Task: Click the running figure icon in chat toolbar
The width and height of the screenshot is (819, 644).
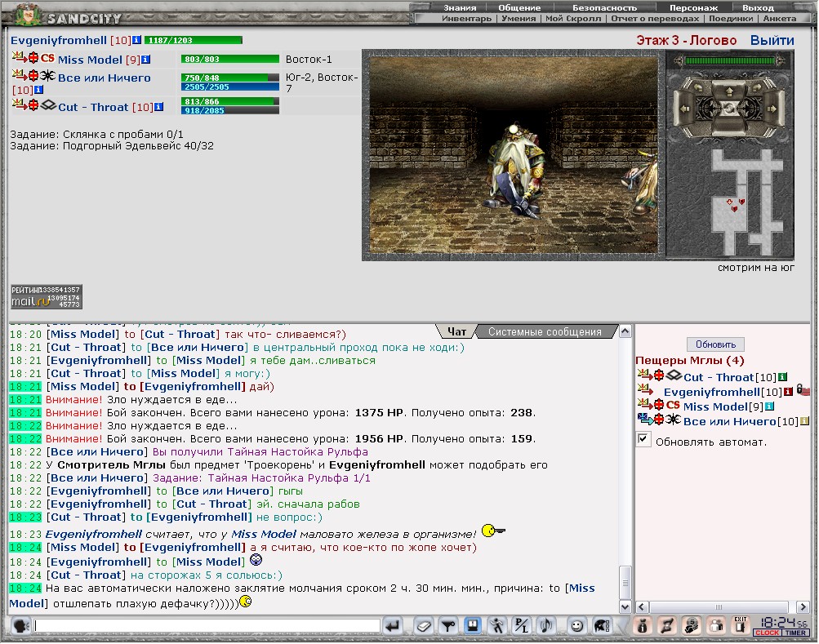Action: tap(496, 626)
